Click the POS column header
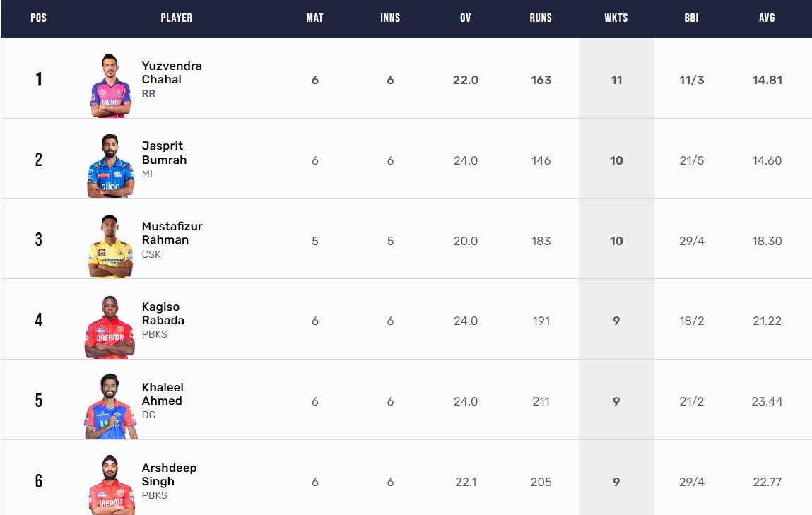The width and height of the screenshot is (812, 515). tap(38, 18)
